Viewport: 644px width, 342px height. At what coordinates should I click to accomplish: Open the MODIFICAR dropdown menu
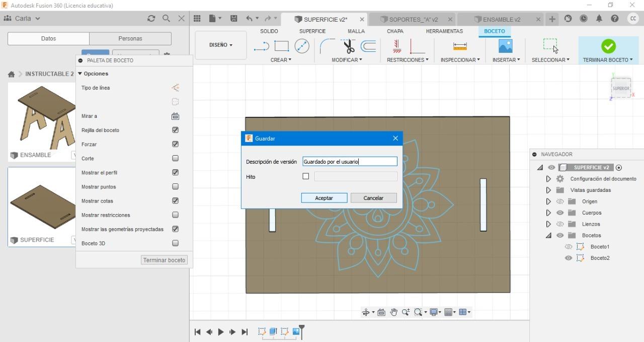pyautogui.click(x=347, y=60)
